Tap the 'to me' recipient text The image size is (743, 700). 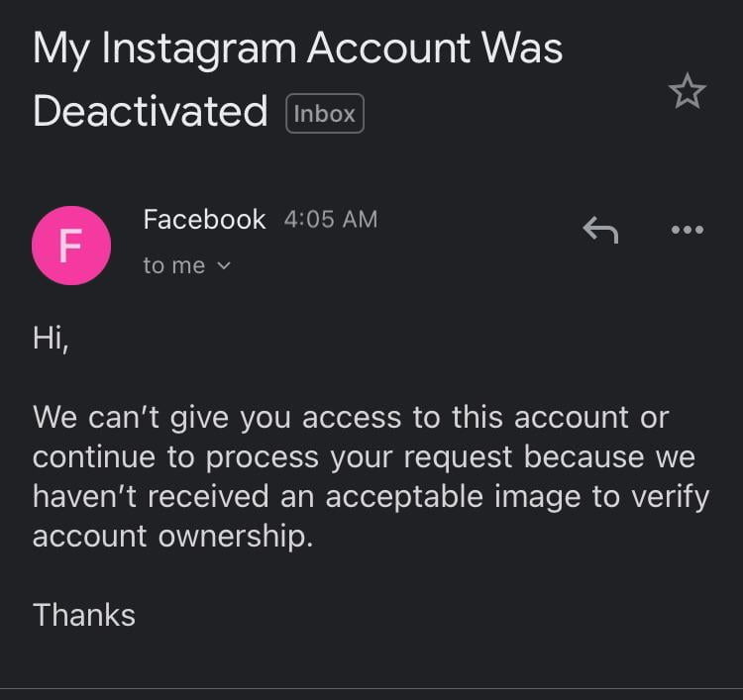(174, 265)
